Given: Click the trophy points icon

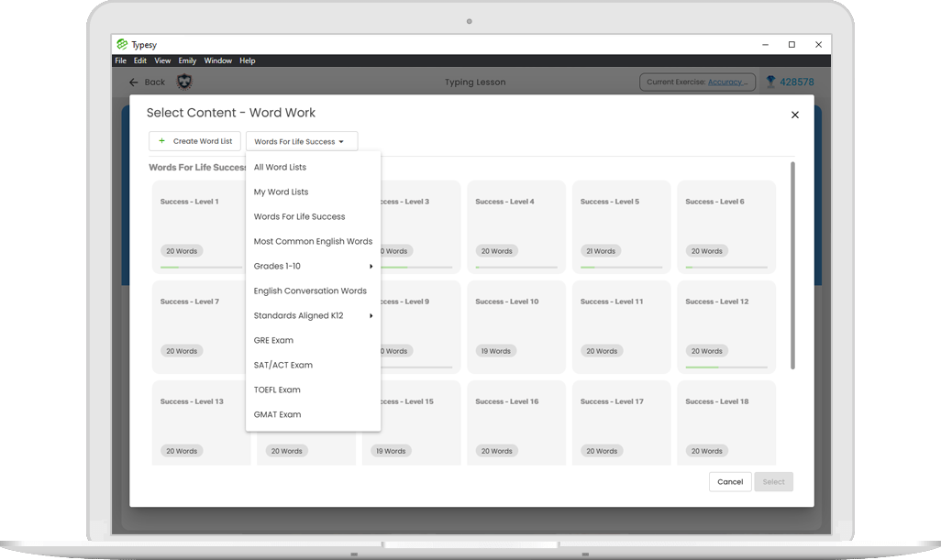Looking at the screenshot, I should pos(770,82).
